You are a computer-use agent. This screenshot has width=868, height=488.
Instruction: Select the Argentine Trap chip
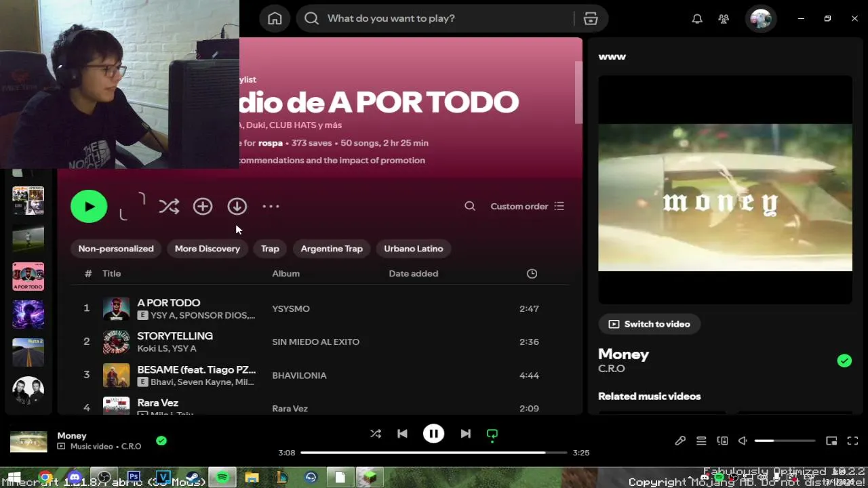coord(332,249)
